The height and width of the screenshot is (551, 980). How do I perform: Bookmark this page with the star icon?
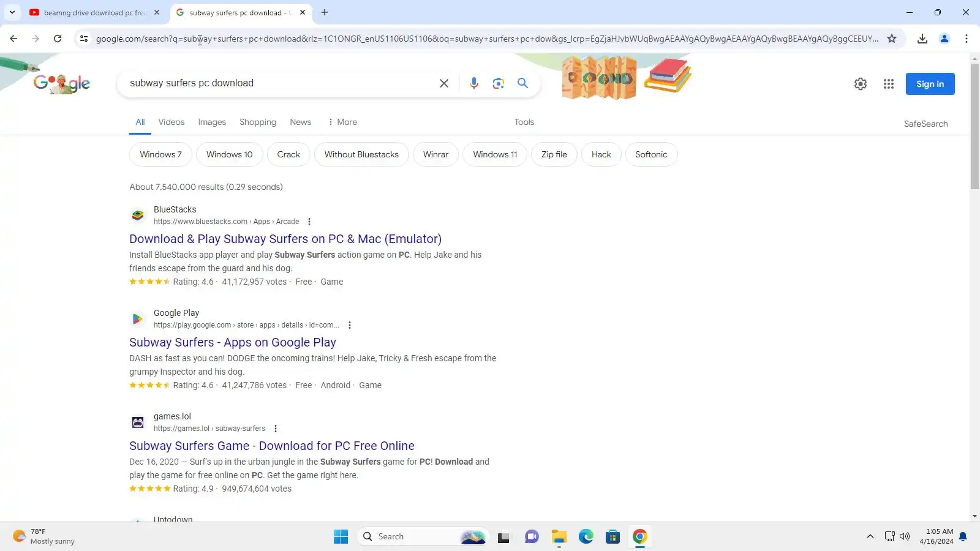coord(892,39)
